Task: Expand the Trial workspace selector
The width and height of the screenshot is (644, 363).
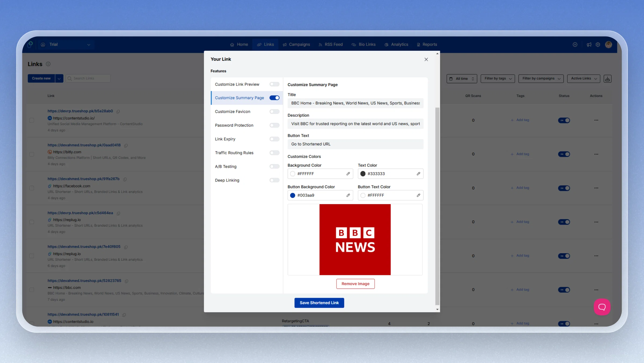Action: (66, 44)
